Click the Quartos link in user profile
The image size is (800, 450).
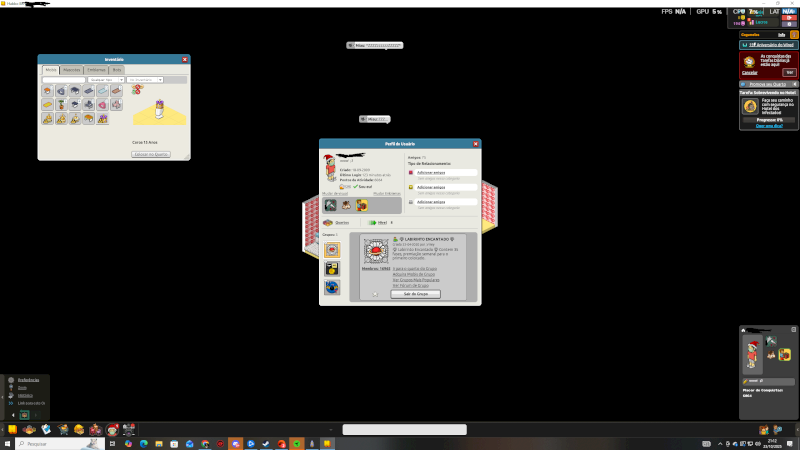click(341, 222)
